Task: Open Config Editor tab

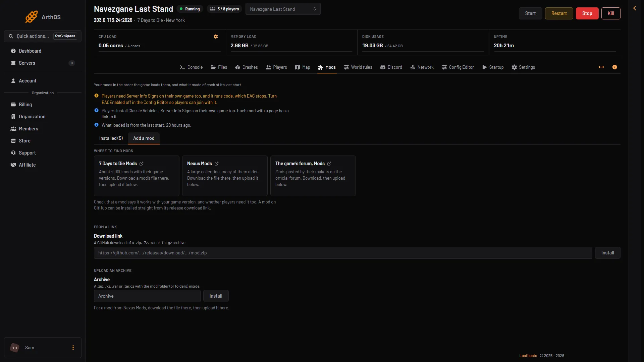Action: click(x=458, y=67)
